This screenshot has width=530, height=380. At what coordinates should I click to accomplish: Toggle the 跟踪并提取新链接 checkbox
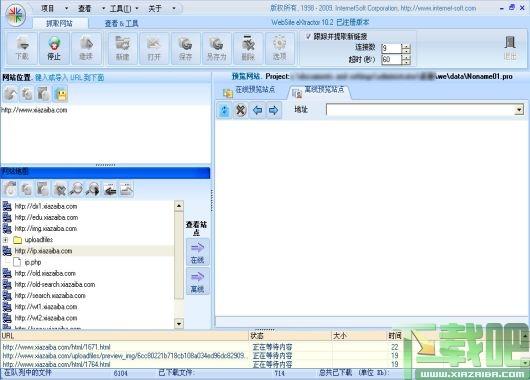click(x=308, y=37)
